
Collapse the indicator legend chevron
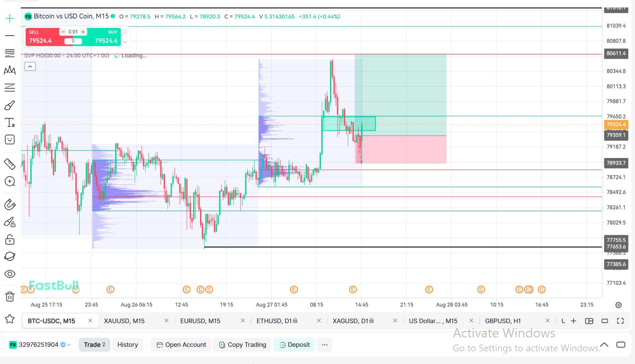click(x=30, y=66)
